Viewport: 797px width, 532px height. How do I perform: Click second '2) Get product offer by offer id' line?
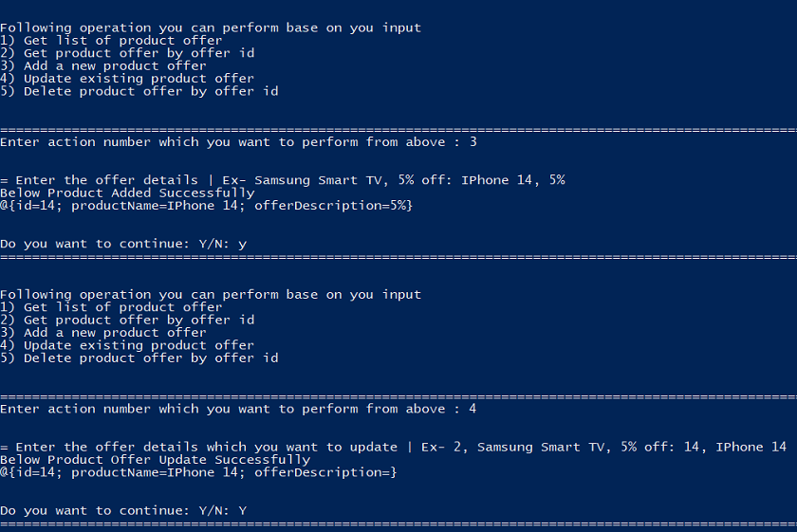pos(127,321)
